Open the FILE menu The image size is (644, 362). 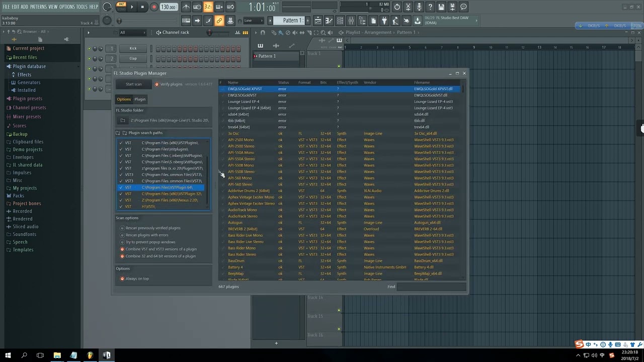(x=7, y=7)
